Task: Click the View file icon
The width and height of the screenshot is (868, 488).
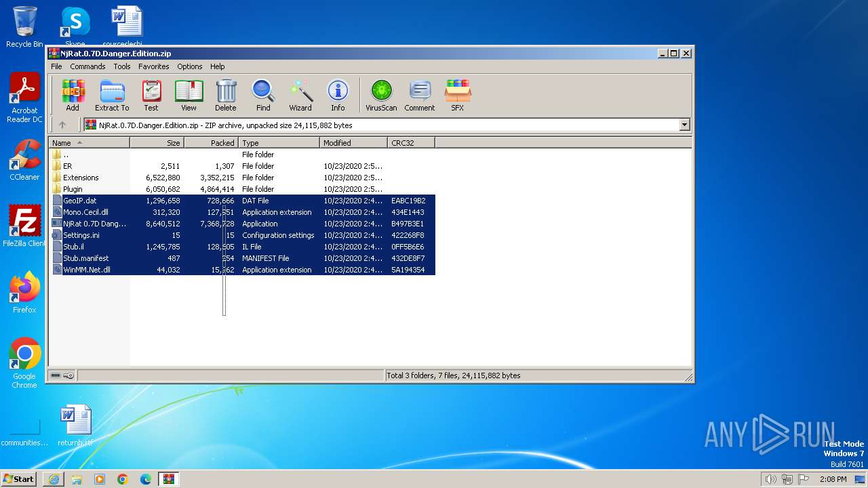Action: coord(189,96)
